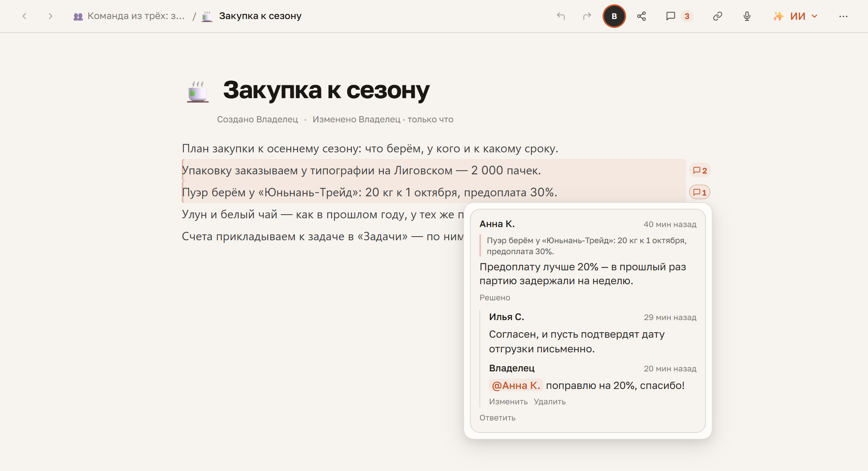Copy the page link icon
This screenshot has width=868, height=471.
point(718,16)
